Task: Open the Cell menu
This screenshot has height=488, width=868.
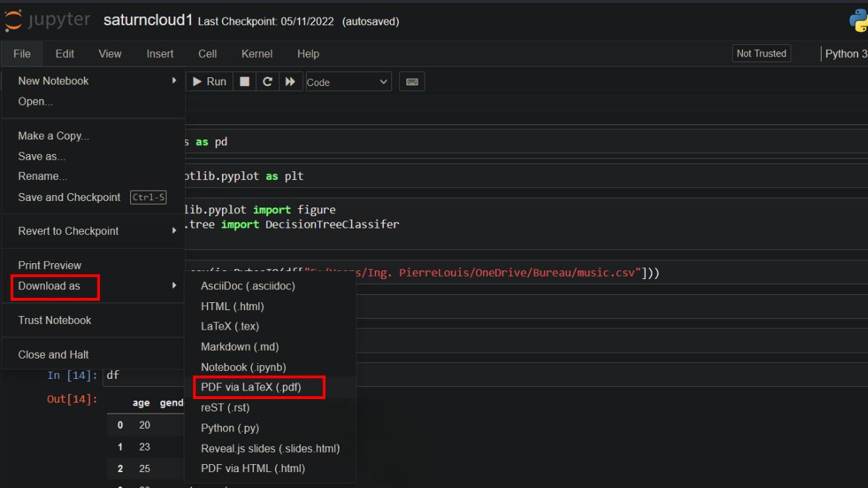Action: (x=208, y=53)
